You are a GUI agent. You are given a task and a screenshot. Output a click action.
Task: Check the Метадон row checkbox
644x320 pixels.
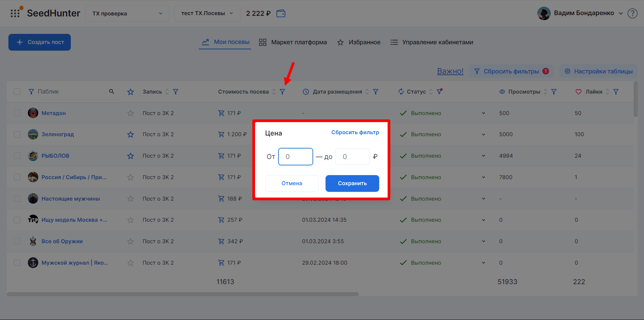[17, 113]
